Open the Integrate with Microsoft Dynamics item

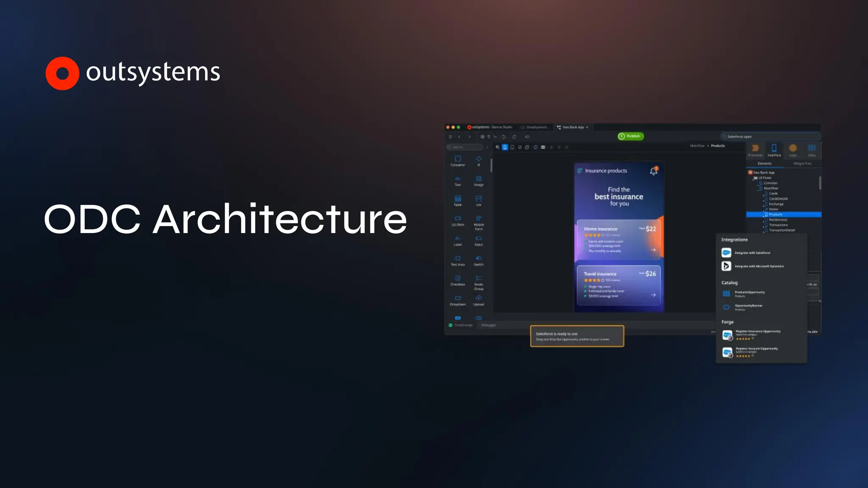(x=759, y=266)
